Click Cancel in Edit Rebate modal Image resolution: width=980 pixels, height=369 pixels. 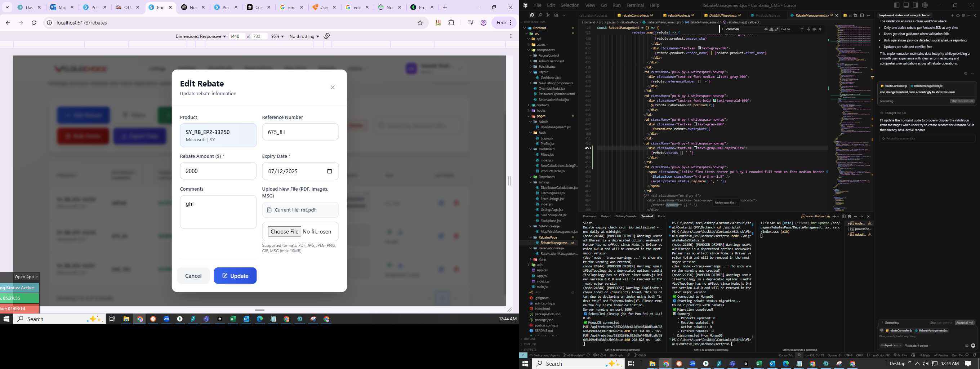click(x=193, y=276)
